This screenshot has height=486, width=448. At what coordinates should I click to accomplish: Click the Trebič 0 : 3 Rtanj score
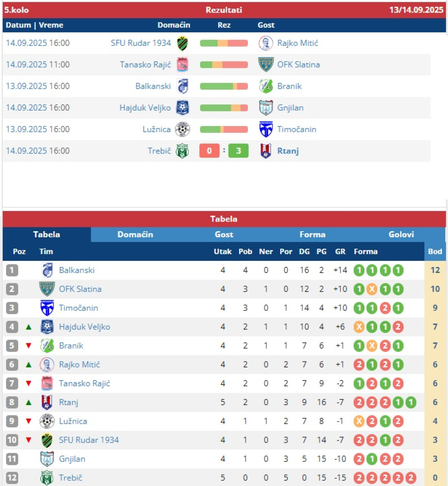click(x=224, y=151)
